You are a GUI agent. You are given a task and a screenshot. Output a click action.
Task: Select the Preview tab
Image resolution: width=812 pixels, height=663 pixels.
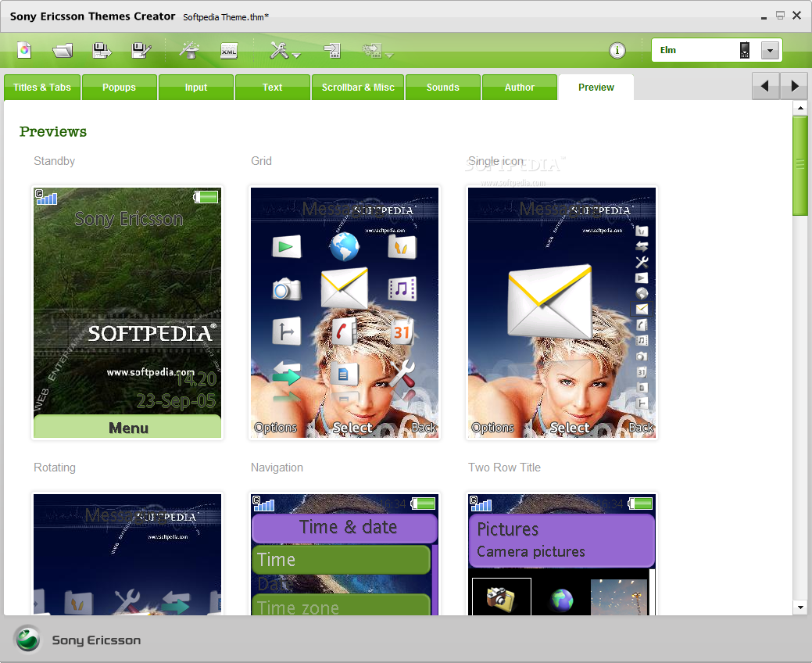coord(596,87)
